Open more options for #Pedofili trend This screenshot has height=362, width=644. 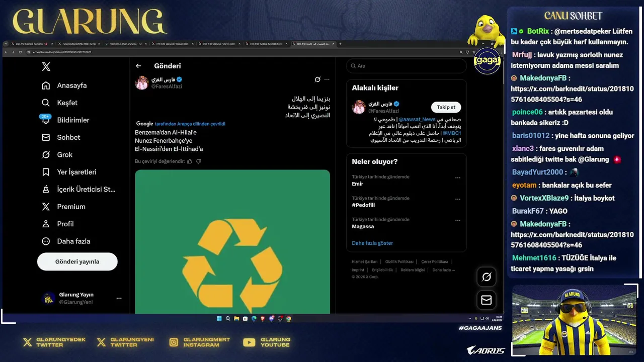458,199
